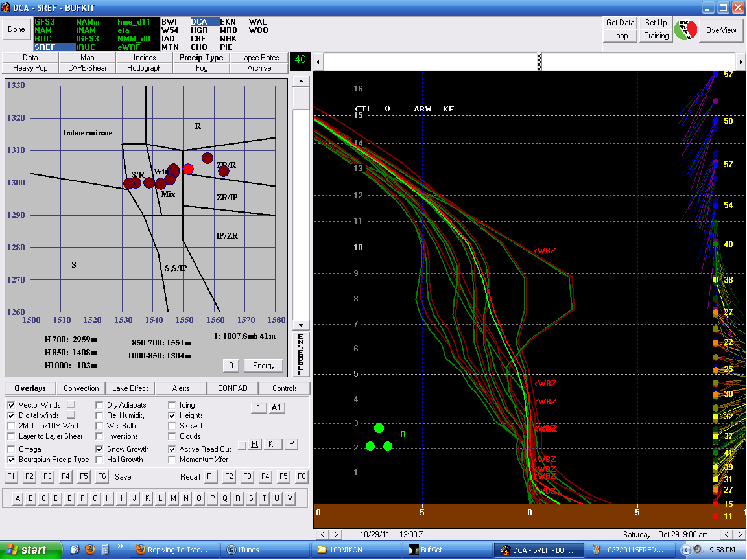747x560 pixels.
Task: Click the vertical scrollbar up arrow
Action: click(301, 82)
